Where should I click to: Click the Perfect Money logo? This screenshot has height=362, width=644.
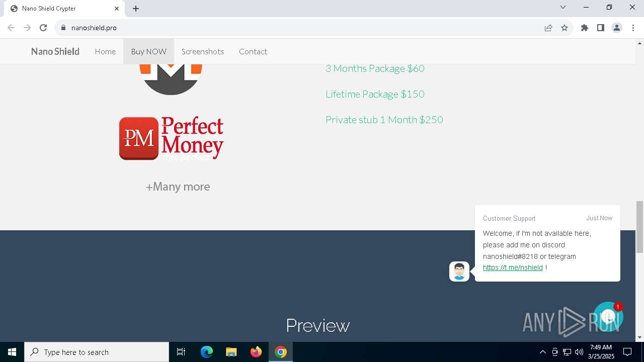[172, 139]
